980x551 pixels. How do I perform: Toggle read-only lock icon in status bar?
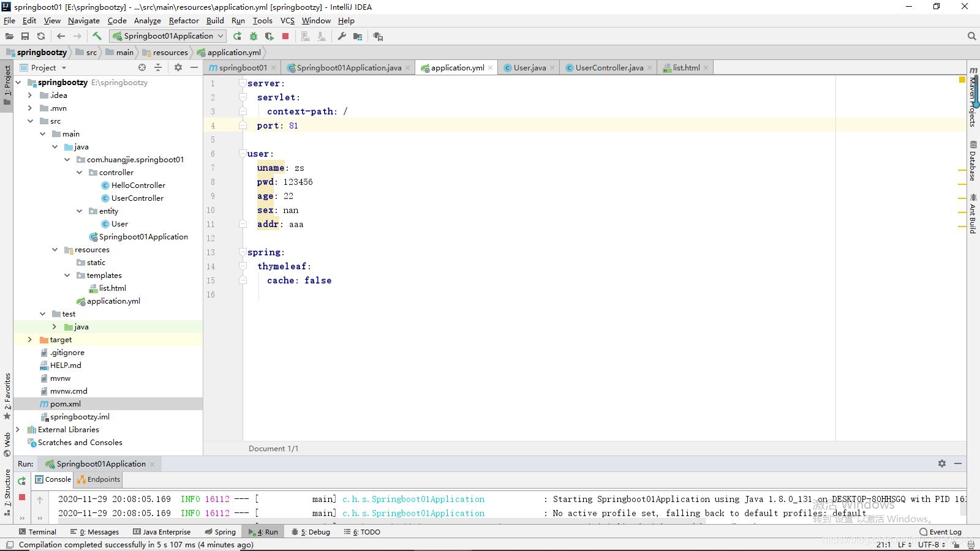pos(956,544)
